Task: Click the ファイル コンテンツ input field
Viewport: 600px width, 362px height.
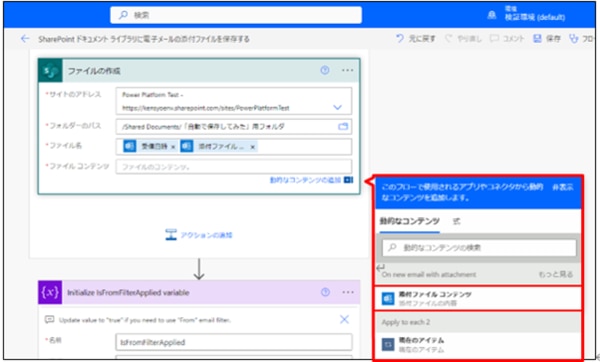Action: click(233, 167)
